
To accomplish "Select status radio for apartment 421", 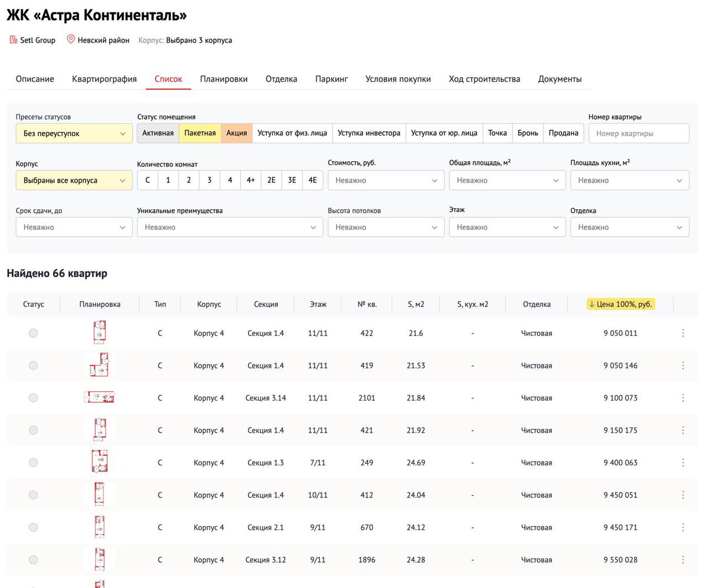I will [33, 430].
